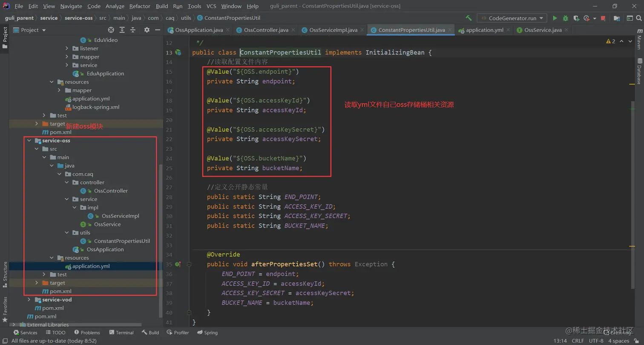Viewport: 644px width, 345px height.
Task: Jump to next highlighted error arrow
Action: 630,41
